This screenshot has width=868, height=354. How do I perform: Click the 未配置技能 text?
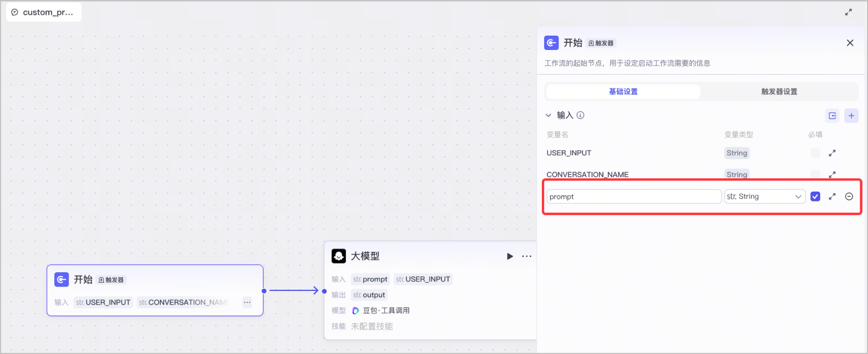point(372,327)
